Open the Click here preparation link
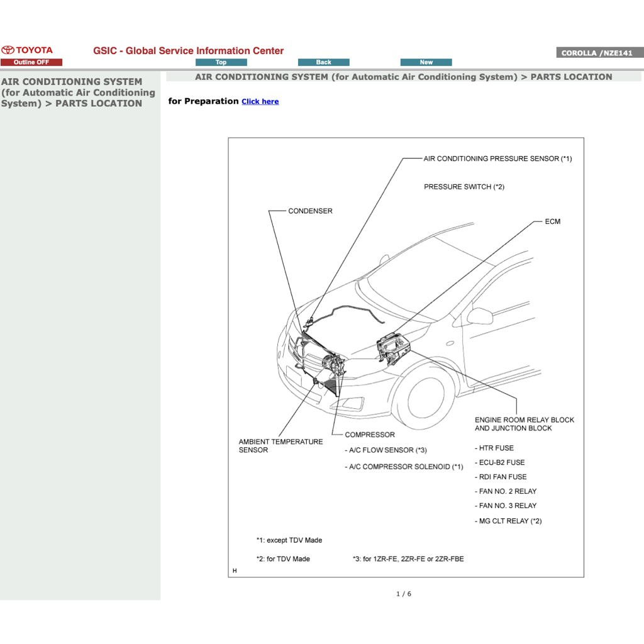Image resolution: width=644 pixels, height=644 pixels. click(260, 101)
